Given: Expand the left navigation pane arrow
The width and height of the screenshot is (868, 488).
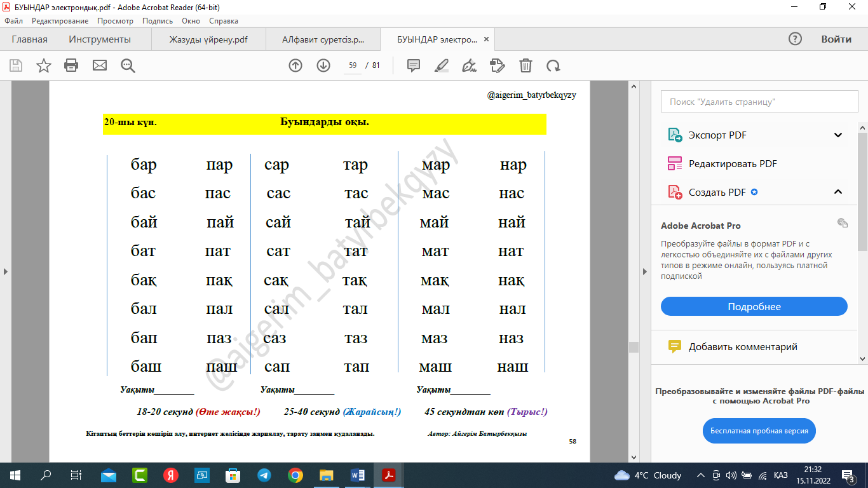Looking at the screenshot, I should click(x=6, y=271).
